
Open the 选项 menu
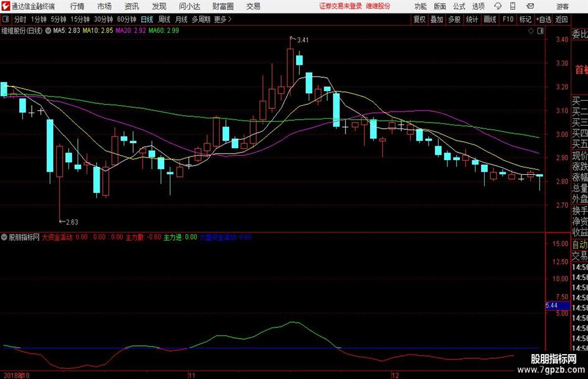(478, 6)
